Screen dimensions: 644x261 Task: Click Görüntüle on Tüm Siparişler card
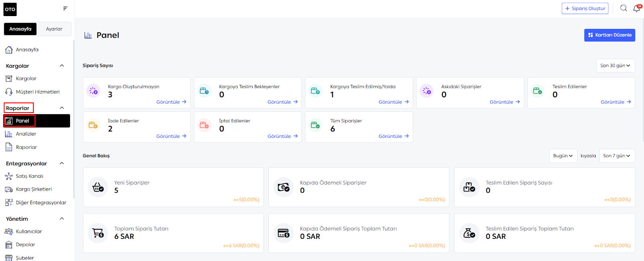coord(394,136)
